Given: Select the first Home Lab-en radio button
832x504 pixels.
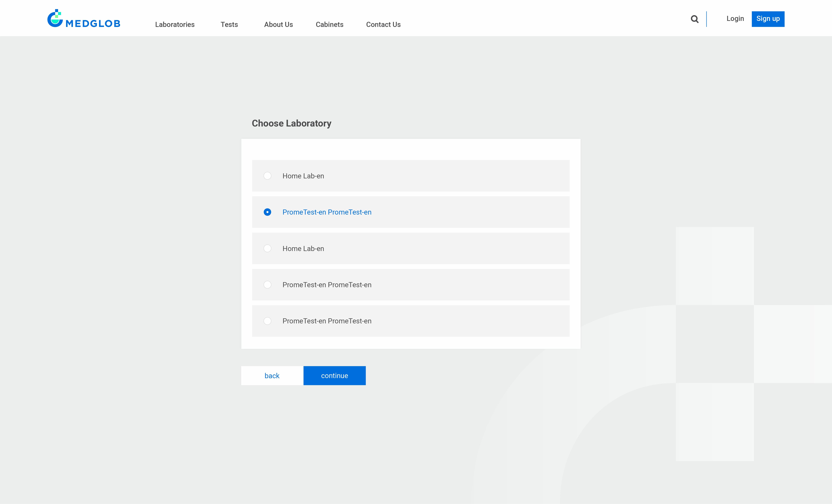Looking at the screenshot, I should coord(267,176).
